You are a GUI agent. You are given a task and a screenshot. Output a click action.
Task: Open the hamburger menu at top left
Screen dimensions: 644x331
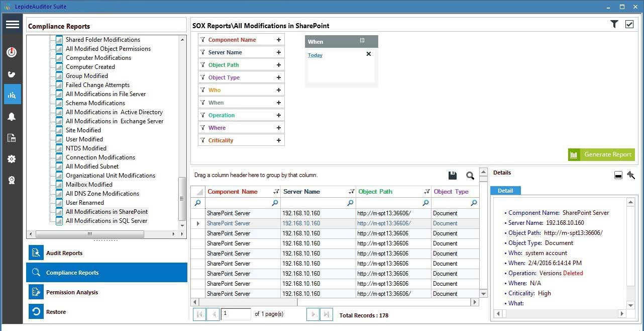pos(12,24)
